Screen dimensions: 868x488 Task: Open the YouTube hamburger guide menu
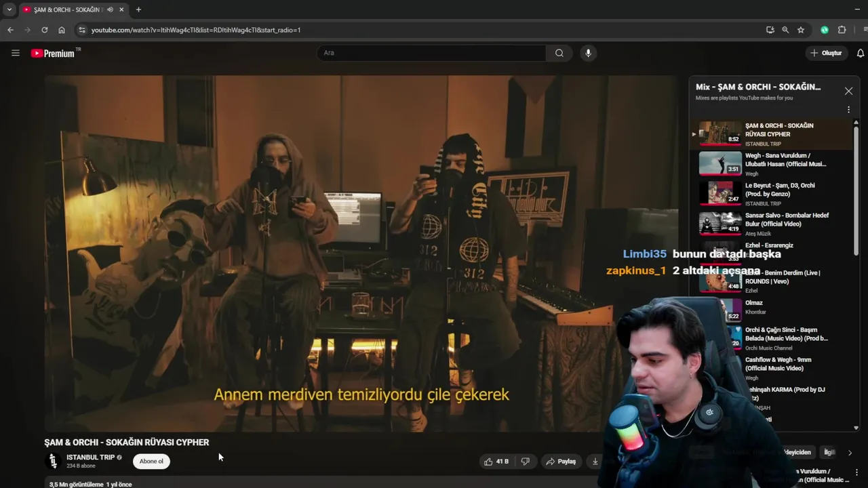[x=16, y=53]
